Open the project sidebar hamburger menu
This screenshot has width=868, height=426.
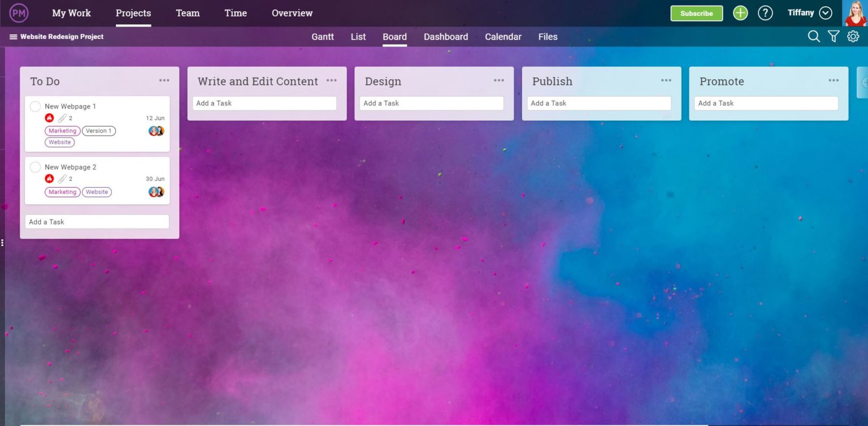(x=12, y=36)
